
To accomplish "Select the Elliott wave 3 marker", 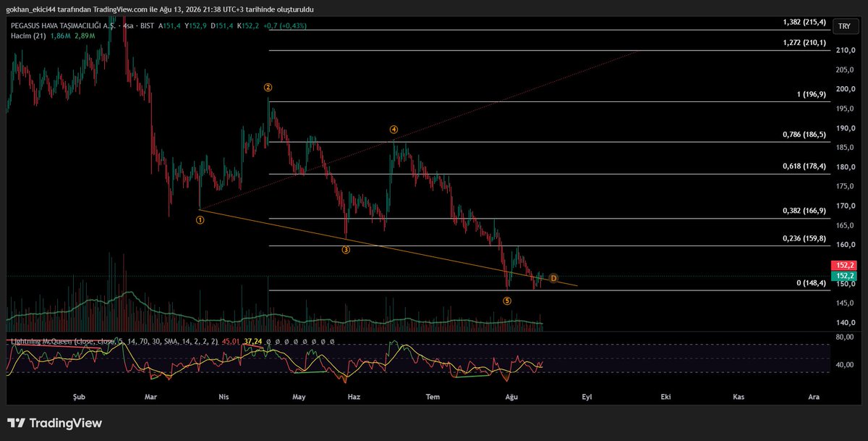I will pyautogui.click(x=346, y=250).
